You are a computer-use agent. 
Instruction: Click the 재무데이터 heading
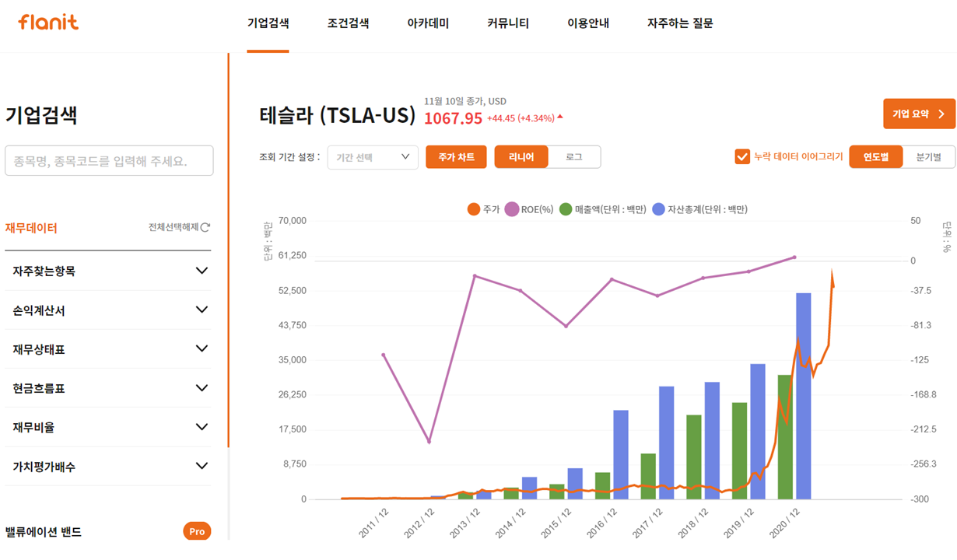(x=31, y=228)
